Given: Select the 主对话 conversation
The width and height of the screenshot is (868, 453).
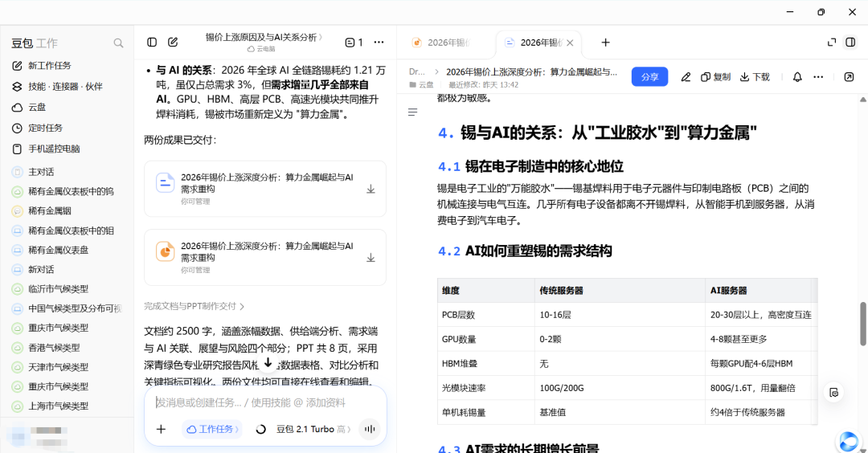Looking at the screenshot, I should pos(67,172).
